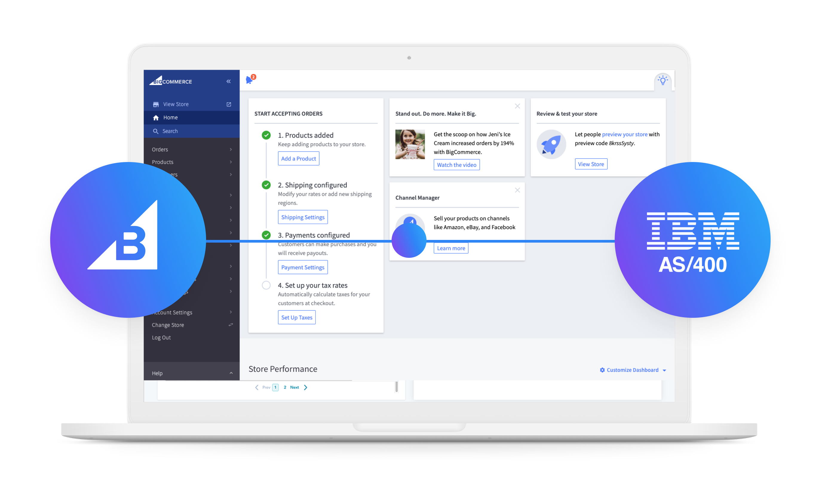Click the 4. Set up your tax rates heading
Screen dimensions: 819x504
313,285
